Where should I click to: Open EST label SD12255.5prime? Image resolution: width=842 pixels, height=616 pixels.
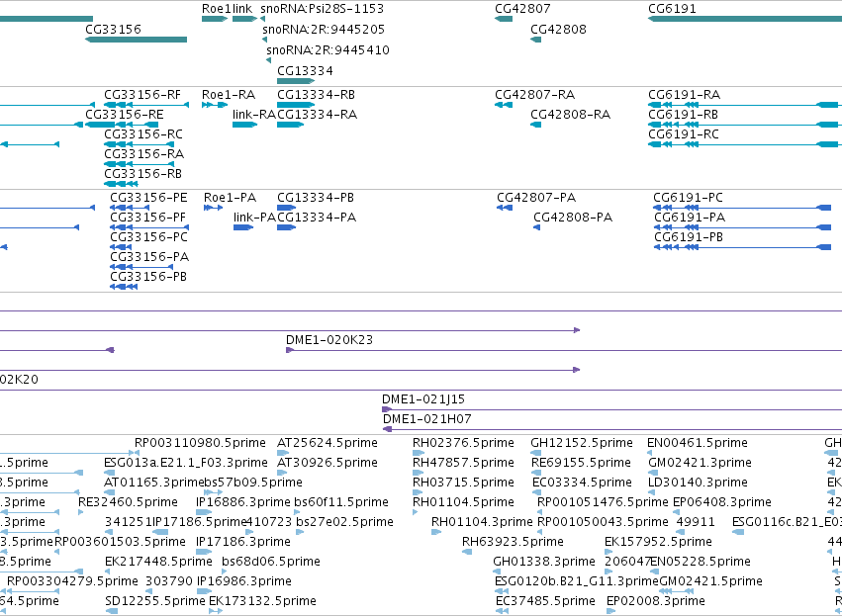point(155,601)
